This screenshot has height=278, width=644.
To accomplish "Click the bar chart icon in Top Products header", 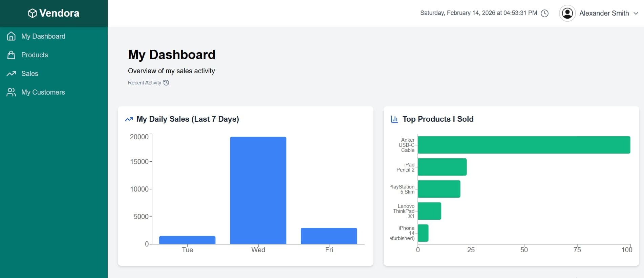I will pos(394,119).
